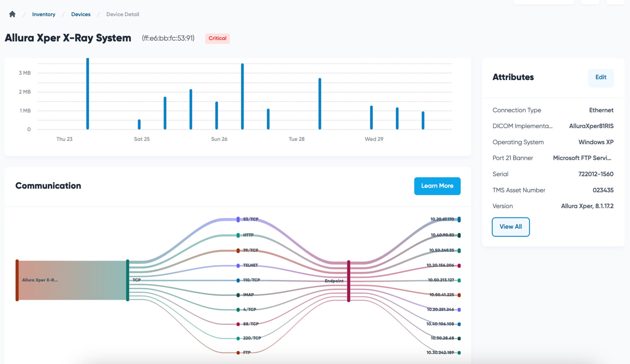Select endpoint 10.50.249.35

[x=459, y=251]
